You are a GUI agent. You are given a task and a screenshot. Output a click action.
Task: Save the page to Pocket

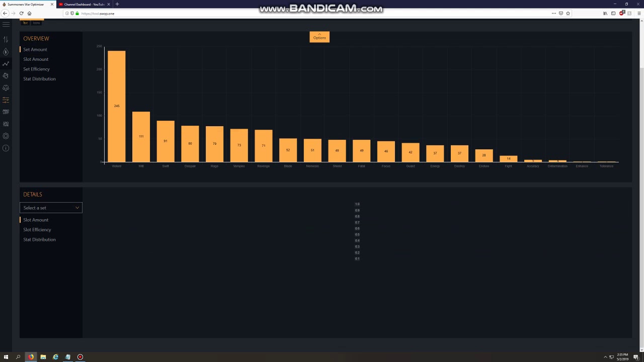click(x=561, y=13)
